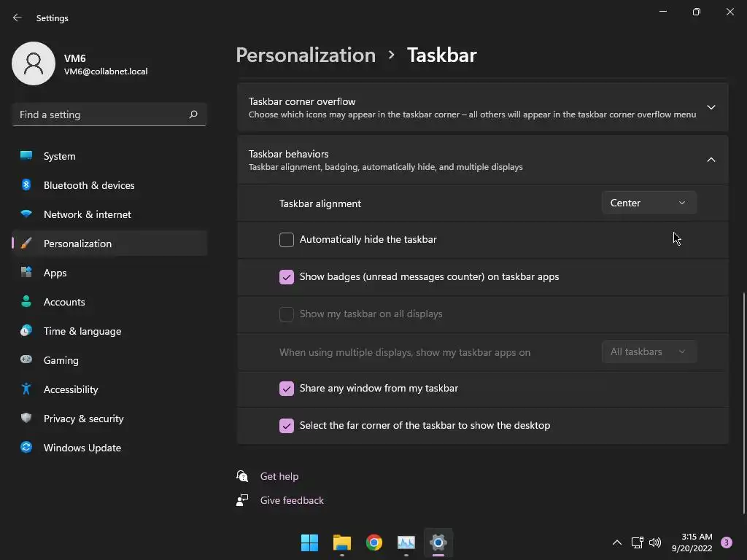
Task: Open Windows Start button on taskbar
Action: pos(309,542)
